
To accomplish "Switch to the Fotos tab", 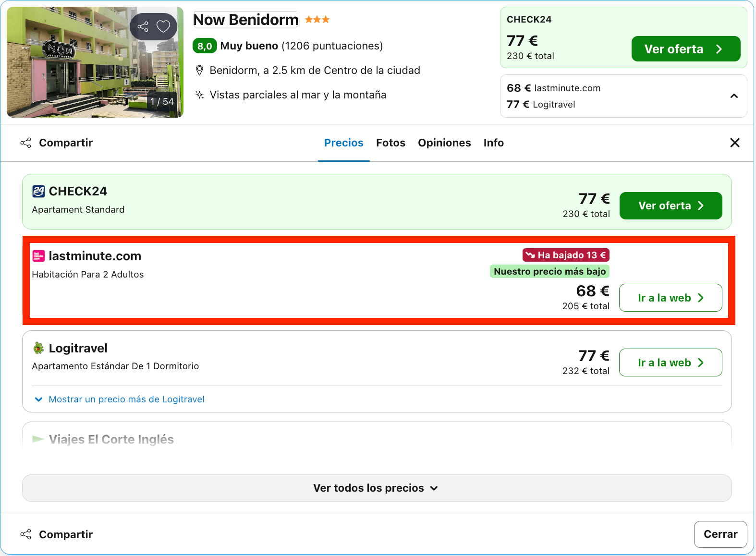I will [x=390, y=143].
